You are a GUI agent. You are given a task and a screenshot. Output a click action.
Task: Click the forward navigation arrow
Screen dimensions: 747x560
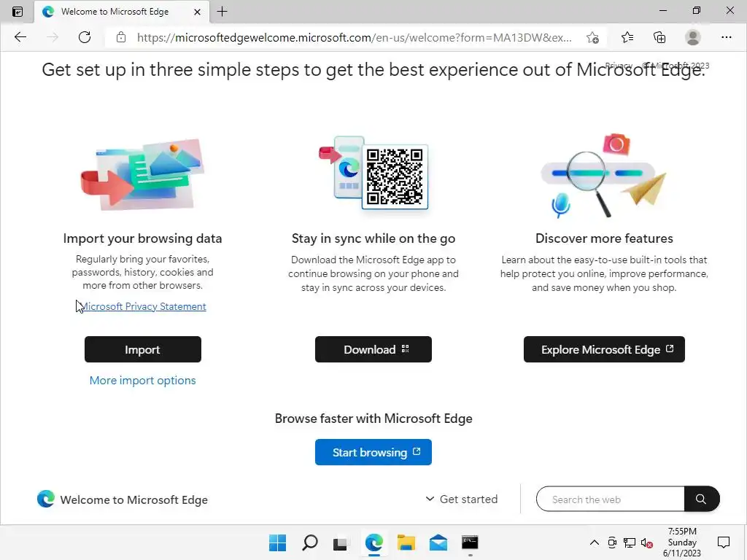(53, 37)
